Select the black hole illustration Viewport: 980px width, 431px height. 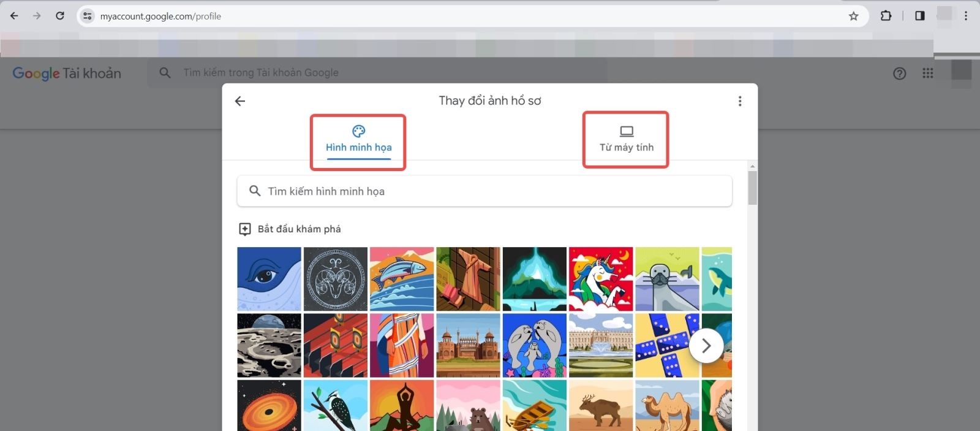click(269, 405)
